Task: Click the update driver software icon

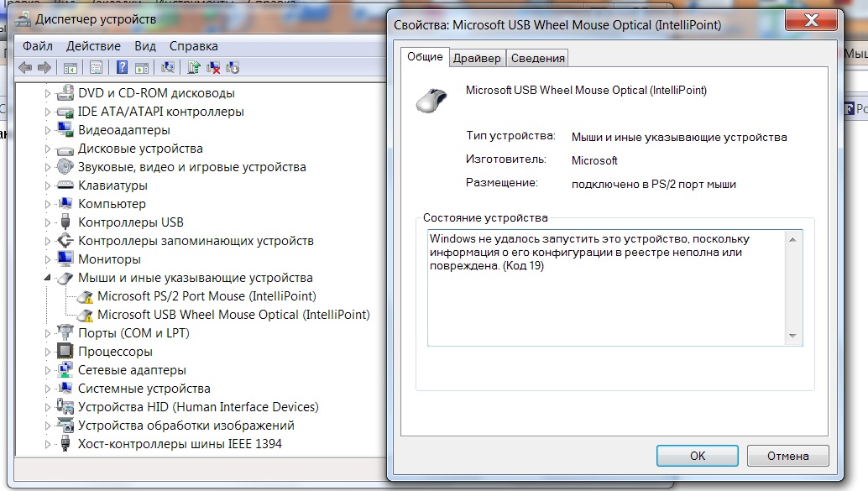Action: point(193,67)
